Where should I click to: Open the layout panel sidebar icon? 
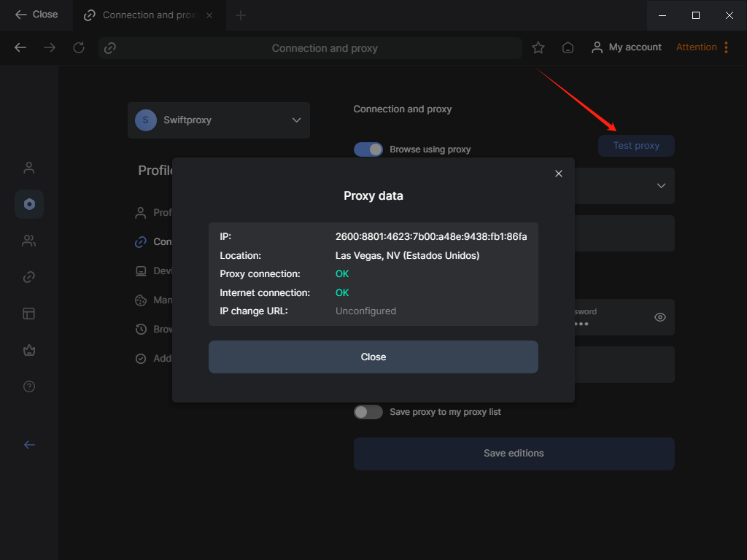(29, 314)
